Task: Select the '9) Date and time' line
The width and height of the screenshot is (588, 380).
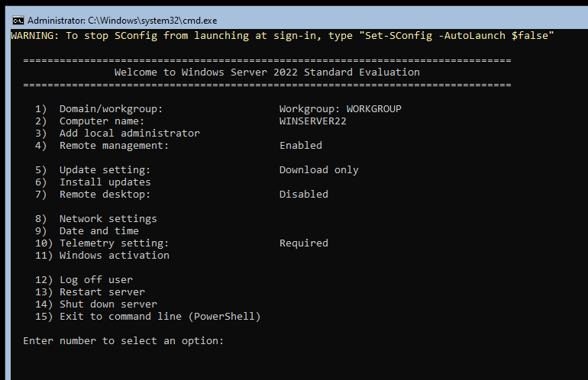Action: point(86,231)
